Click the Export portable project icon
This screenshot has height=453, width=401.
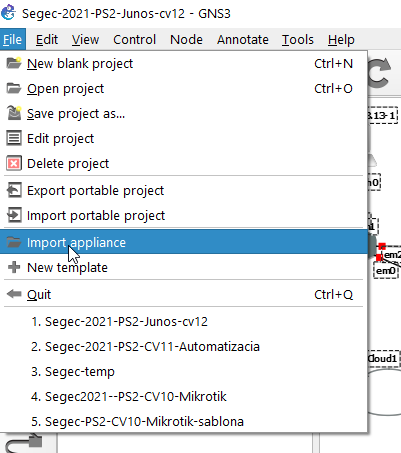pyautogui.click(x=14, y=190)
